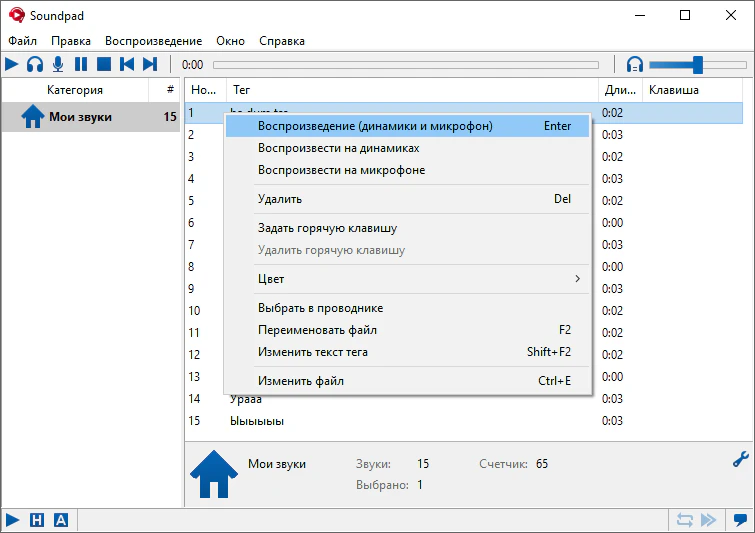Toggle the A button in bottom bar
This screenshot has width=755, height=533.
[61, 520]
